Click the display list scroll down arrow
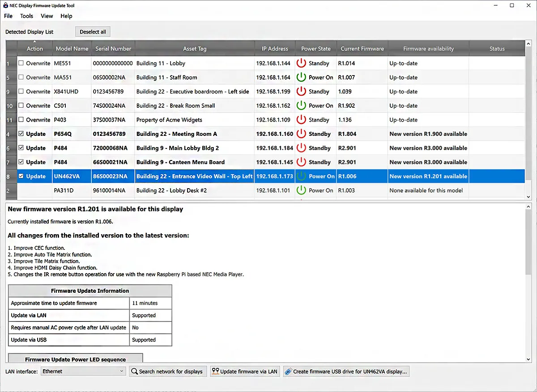Viewport: 537px width, 392px height. pyautogui.click(x=528, y=197)
